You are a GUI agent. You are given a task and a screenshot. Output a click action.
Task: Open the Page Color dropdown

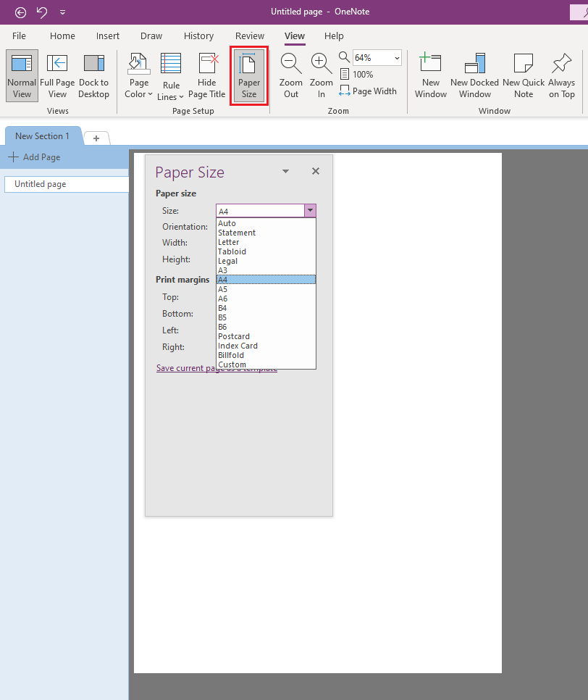coord(138,75)
